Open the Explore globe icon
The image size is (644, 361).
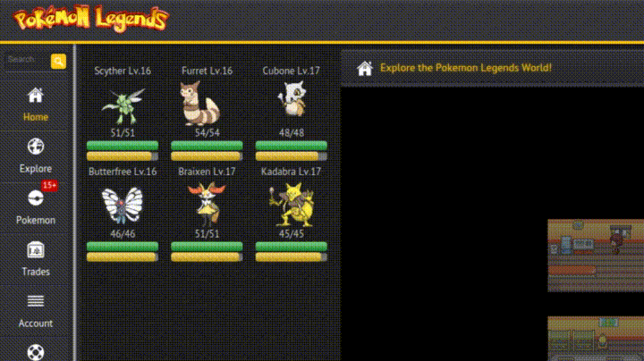pyautogui.click(x=35, y=147)
